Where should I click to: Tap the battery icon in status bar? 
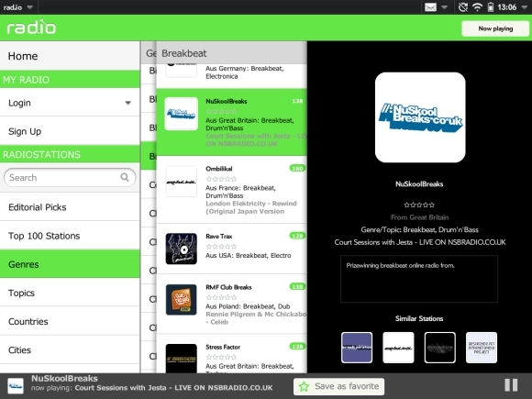491,7
